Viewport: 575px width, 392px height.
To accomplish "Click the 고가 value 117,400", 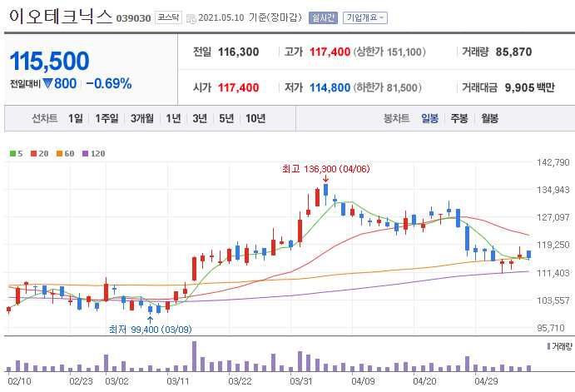I will click(x=330, y=52).
